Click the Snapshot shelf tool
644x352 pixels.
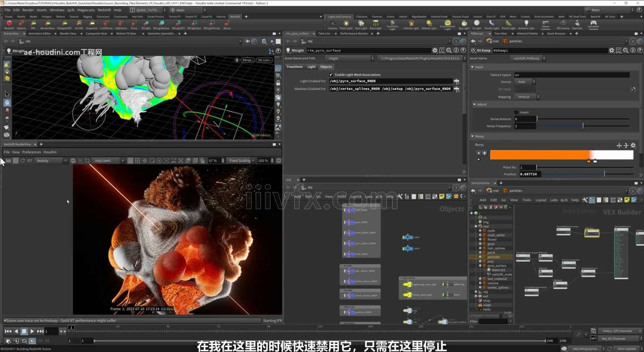pos(91,24)
